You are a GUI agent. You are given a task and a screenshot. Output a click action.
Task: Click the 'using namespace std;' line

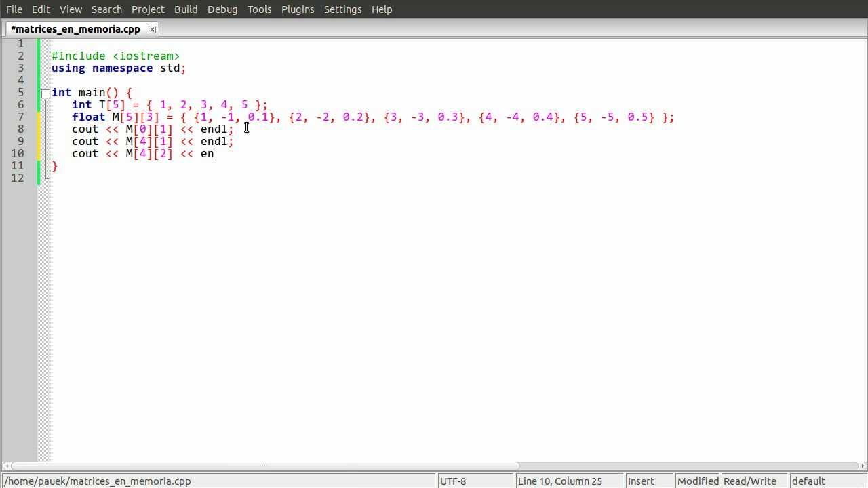click(119, 68)
